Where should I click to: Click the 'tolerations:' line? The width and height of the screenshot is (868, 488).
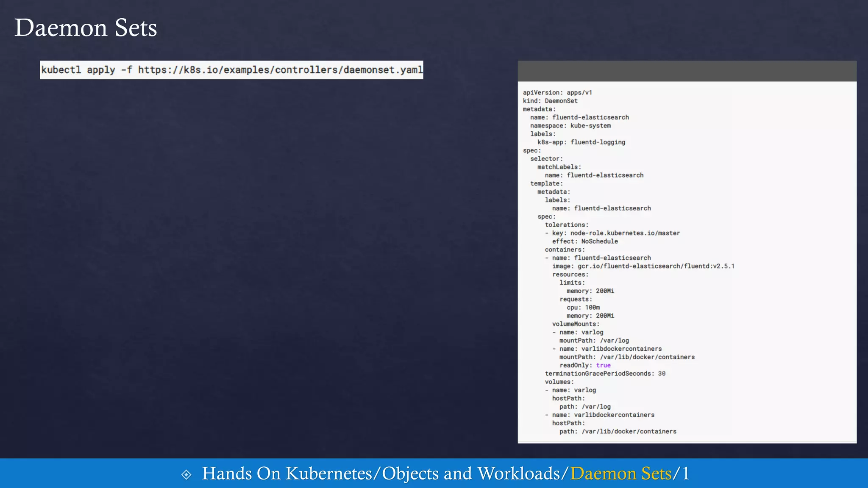(x=567, y=225)
